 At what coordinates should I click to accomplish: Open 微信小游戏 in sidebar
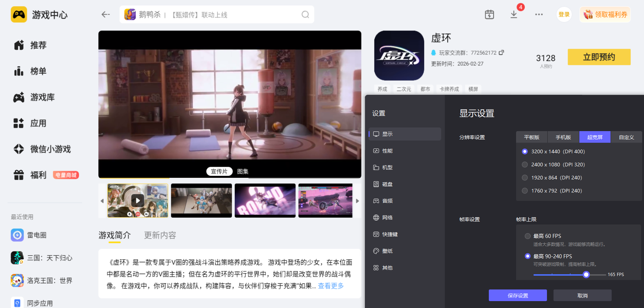42,149
